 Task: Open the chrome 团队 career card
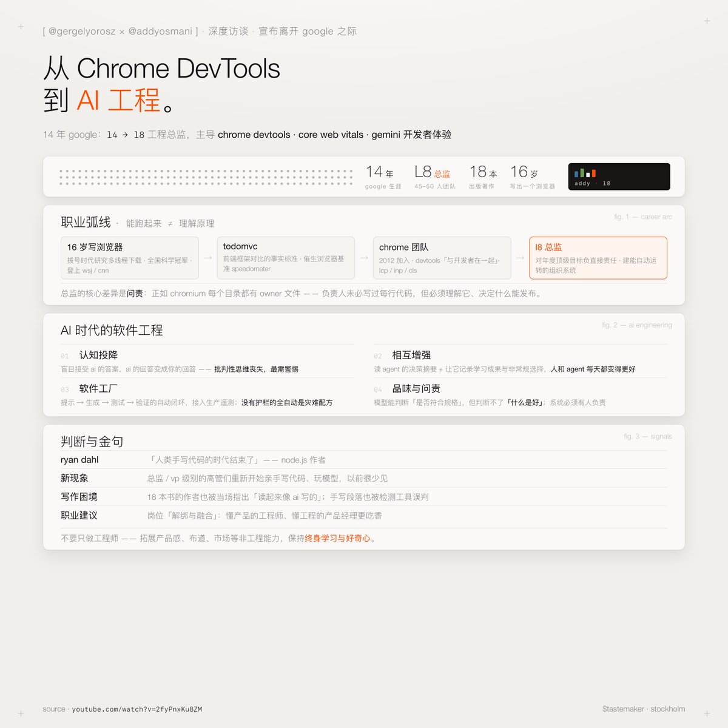tap(442, 258)
